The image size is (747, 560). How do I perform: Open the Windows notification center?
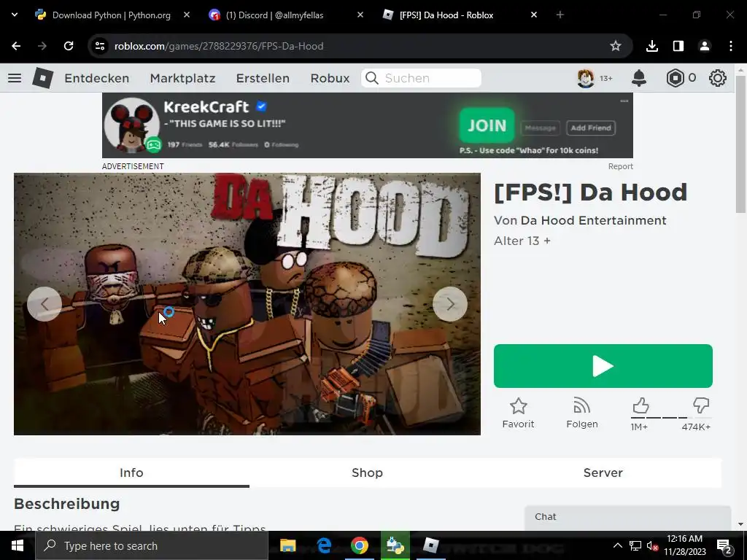tap(724, 545)
